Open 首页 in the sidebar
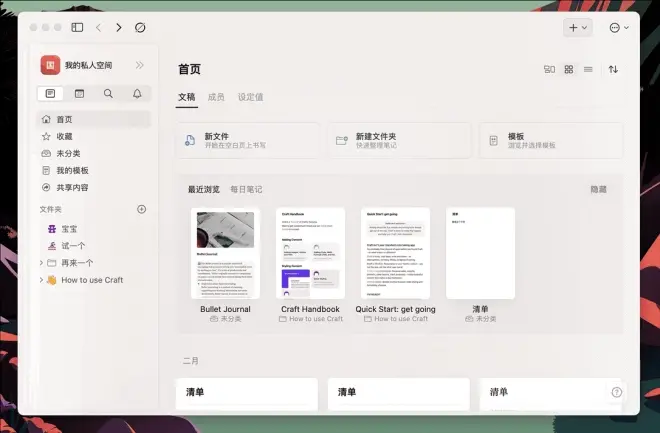 click(94, 120)
